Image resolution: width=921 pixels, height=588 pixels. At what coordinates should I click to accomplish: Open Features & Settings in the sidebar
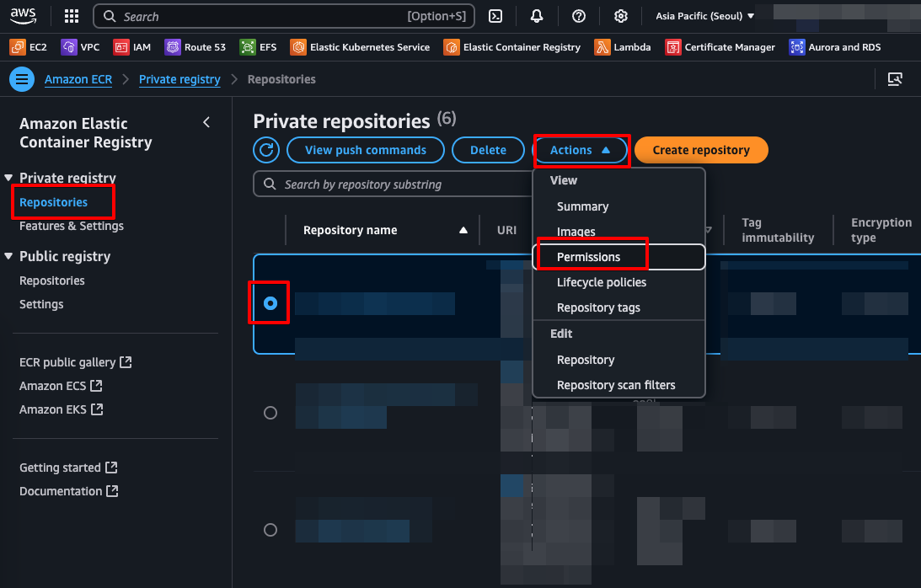[x=72, y=226]
